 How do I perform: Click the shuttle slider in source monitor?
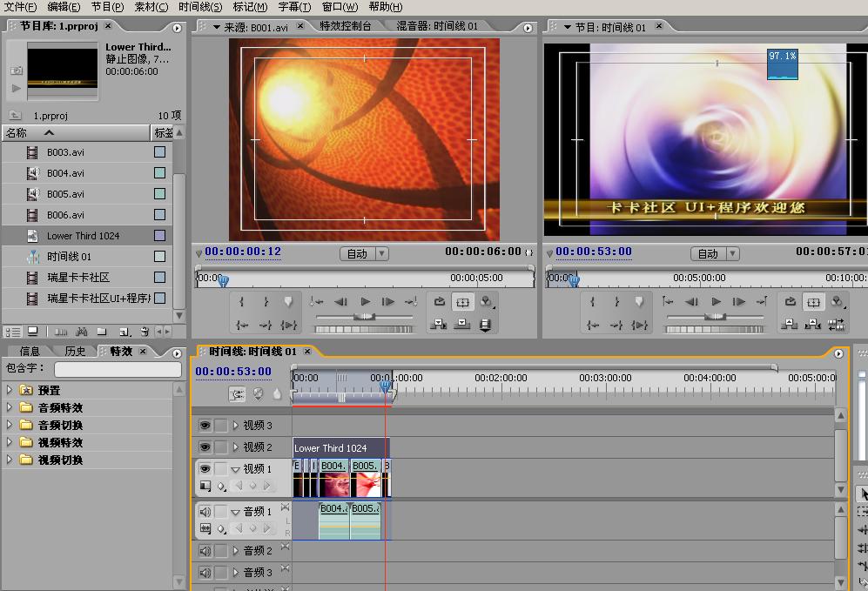click(364, 317)
